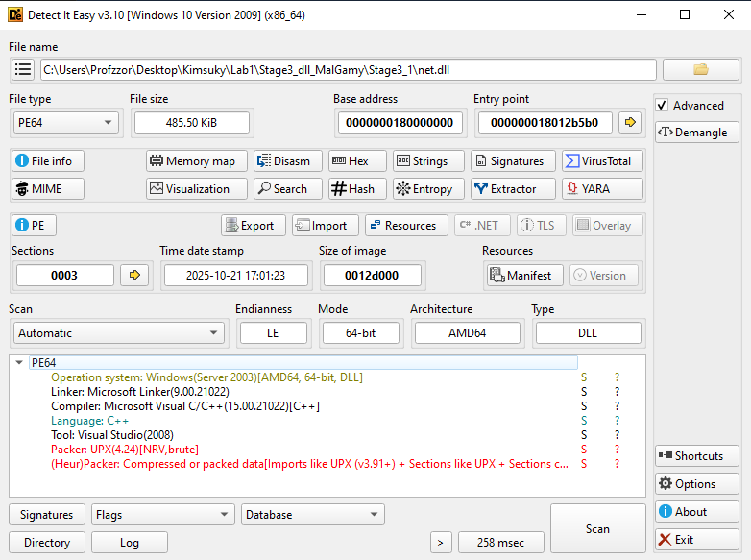The image size is (751, 560).
Task: Open the Database dropdown
Action: click(313, 515)
